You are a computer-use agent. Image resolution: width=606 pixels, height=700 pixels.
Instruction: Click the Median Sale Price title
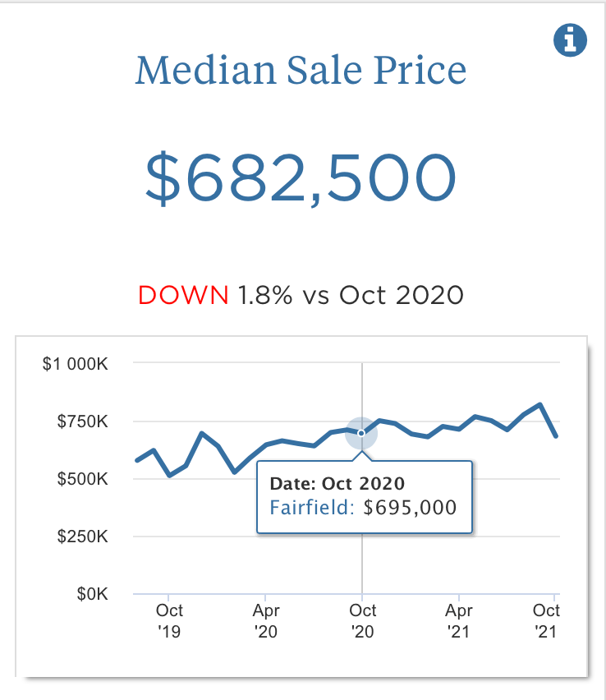coord(301,71)
